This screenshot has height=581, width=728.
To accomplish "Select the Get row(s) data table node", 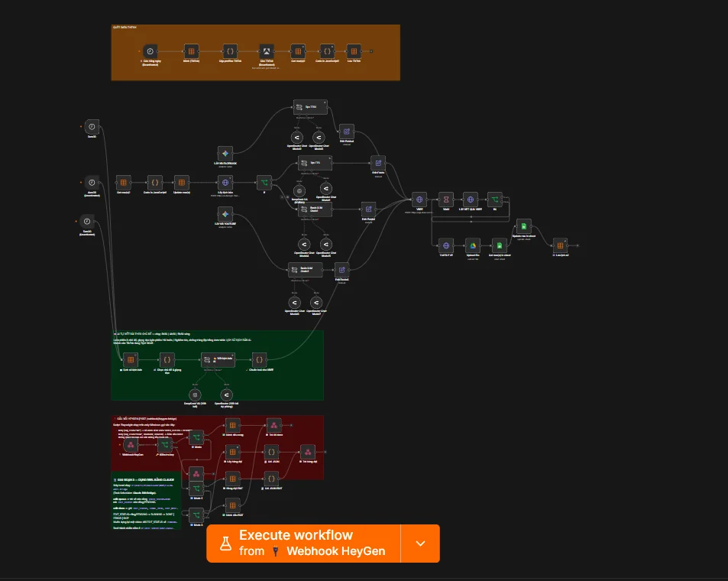I will 124,183.
